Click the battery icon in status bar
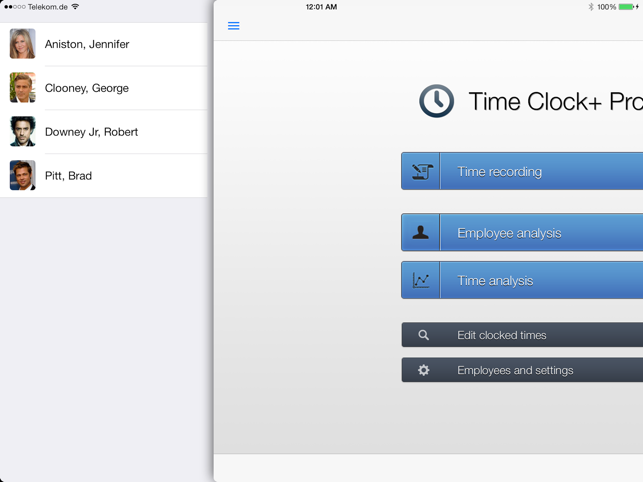The height and width of the screenshot is (482, 643). [x=626, y=7]
